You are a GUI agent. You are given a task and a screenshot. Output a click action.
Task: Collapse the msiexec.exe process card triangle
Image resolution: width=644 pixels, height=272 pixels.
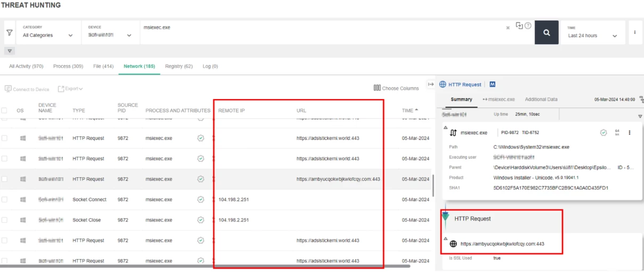pos(445,128)
